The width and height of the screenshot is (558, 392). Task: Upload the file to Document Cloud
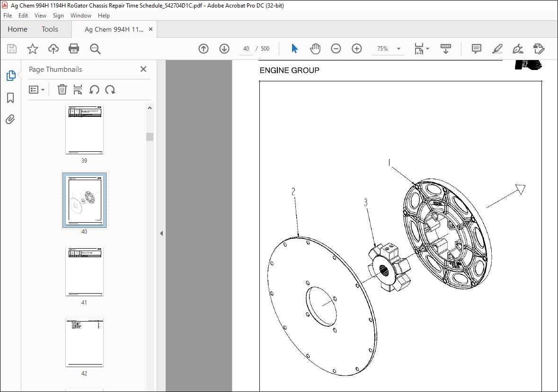(53, 49)
